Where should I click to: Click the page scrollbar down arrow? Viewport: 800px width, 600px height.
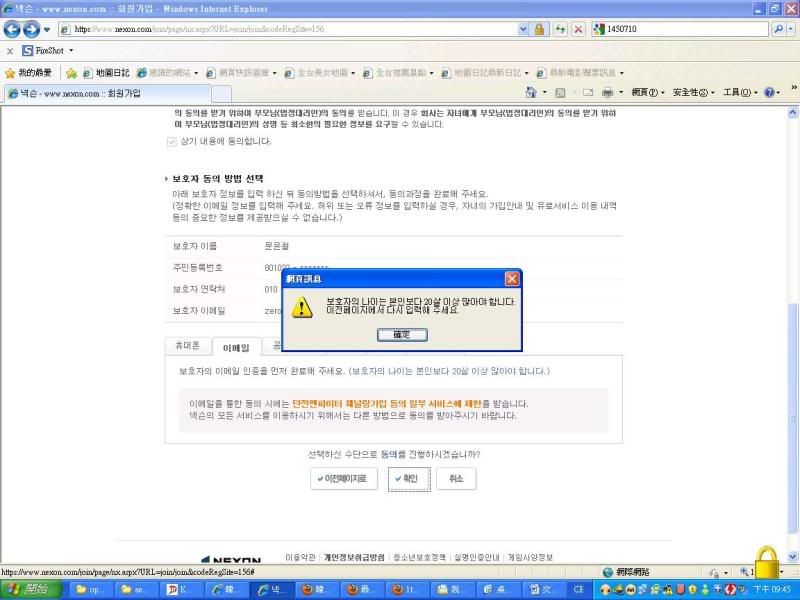792,556
